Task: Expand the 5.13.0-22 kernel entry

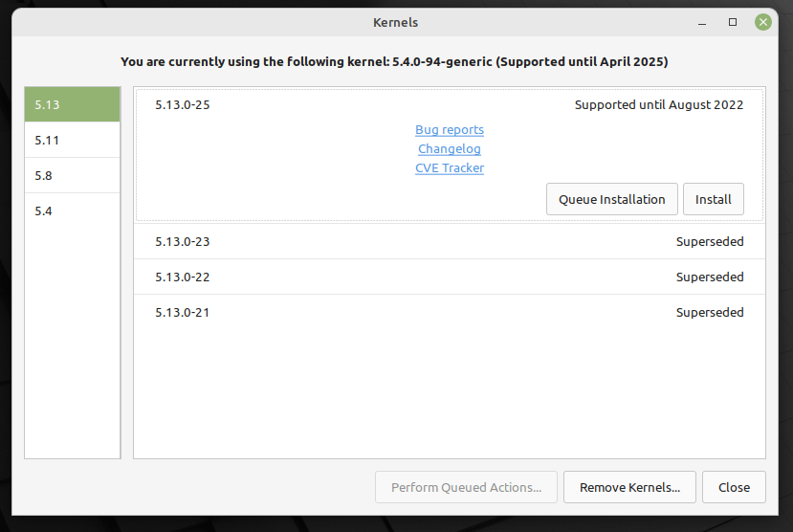Action: [450, 277]
